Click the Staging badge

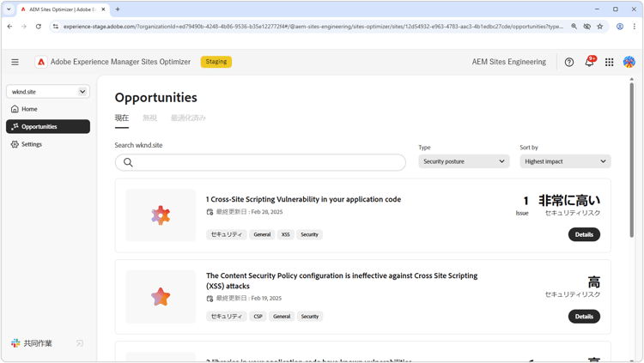point(216,62)
